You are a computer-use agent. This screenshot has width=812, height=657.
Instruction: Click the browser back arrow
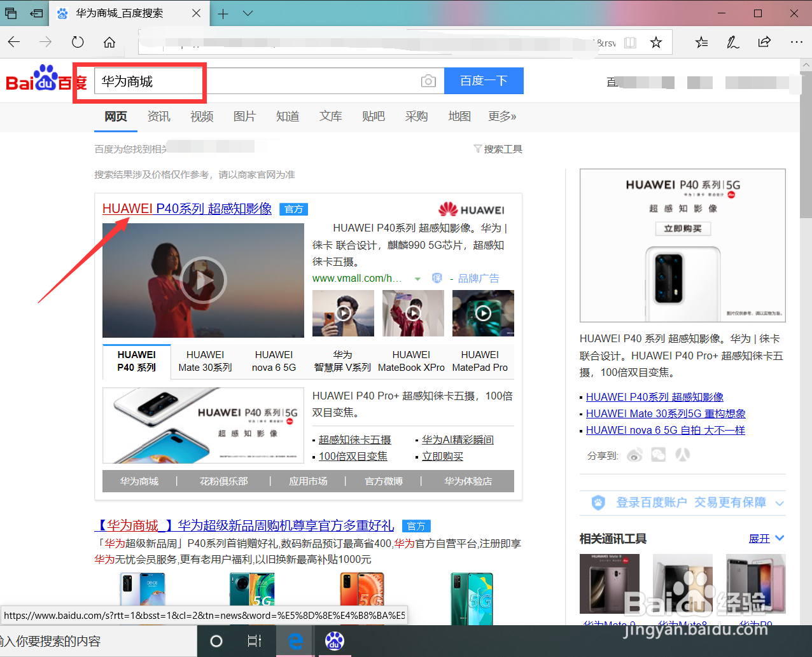point(14,42)
